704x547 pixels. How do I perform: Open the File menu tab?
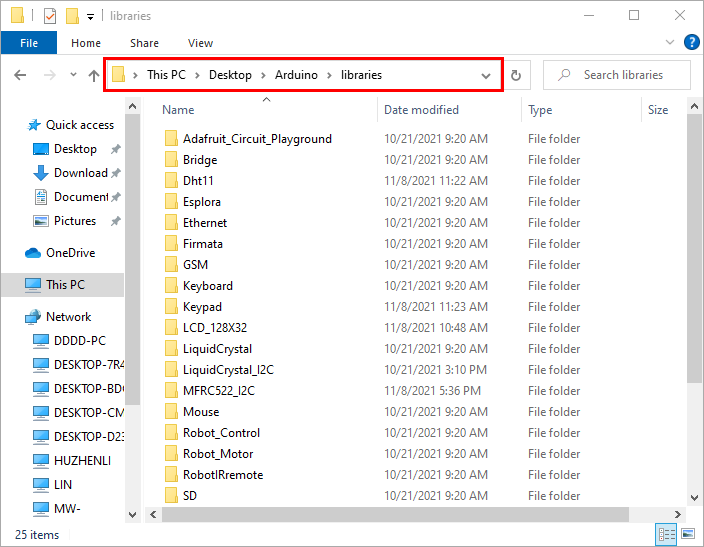29,43
